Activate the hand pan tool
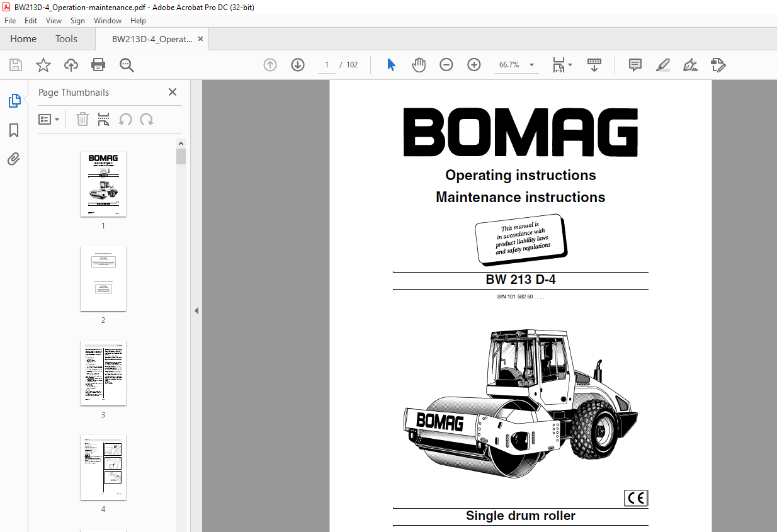 pos(419,65)
